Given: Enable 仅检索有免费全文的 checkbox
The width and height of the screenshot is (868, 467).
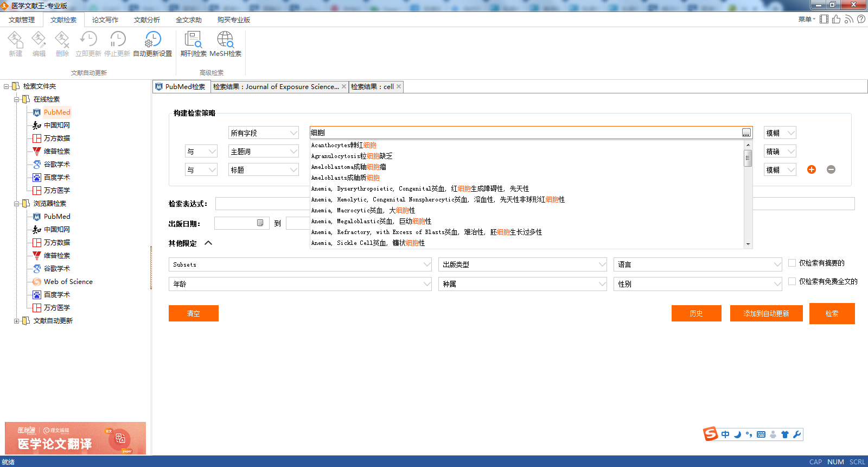Looking at the screenshot, I should [x=792, y=281].
